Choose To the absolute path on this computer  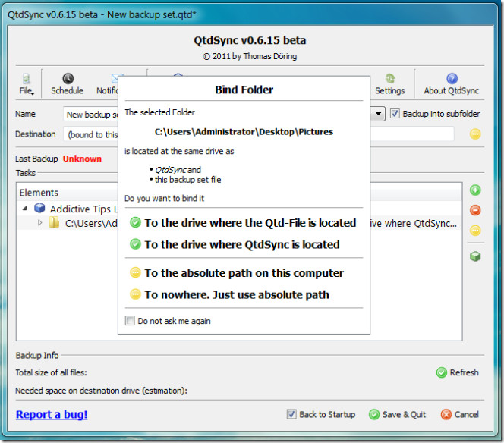point(237,273)
